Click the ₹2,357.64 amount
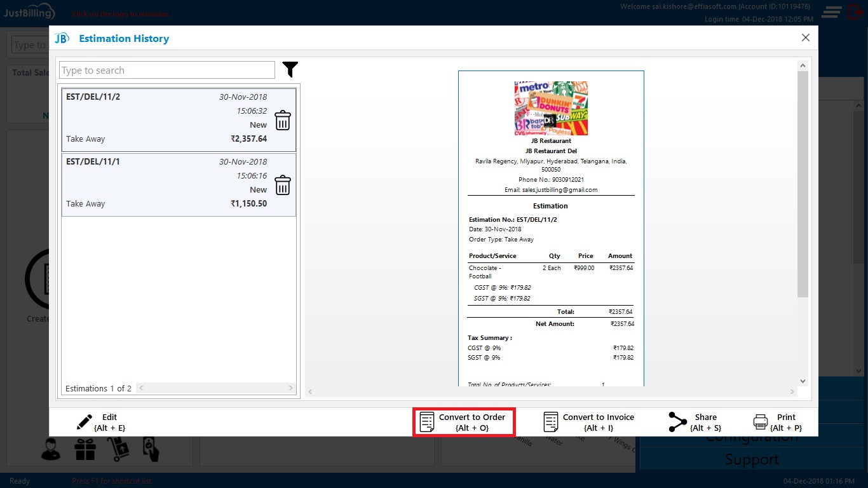 coord(248,139)
